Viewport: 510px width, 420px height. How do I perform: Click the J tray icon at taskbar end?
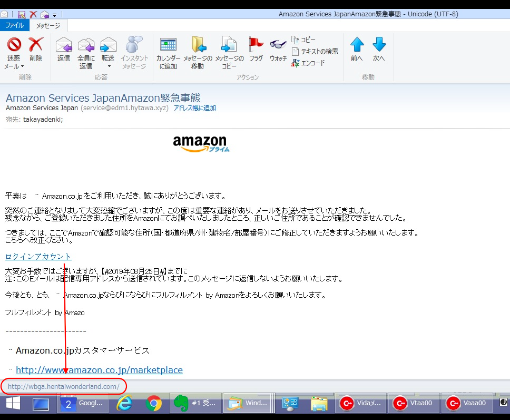click(x=504, y=402)
